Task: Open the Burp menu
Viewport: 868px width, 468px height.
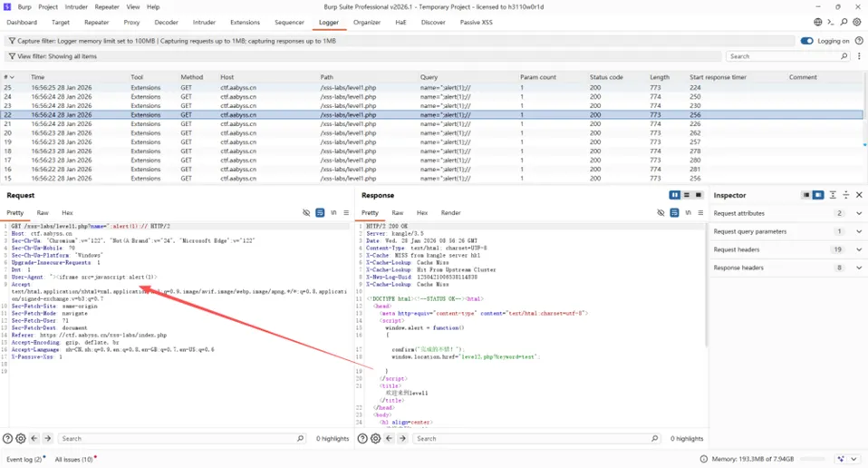Action: pos(24,6)
